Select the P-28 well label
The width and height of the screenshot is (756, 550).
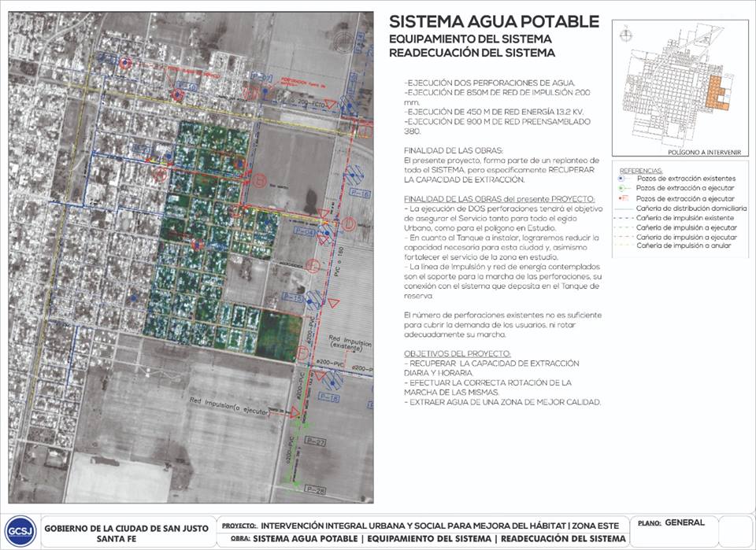pos(315,490)
